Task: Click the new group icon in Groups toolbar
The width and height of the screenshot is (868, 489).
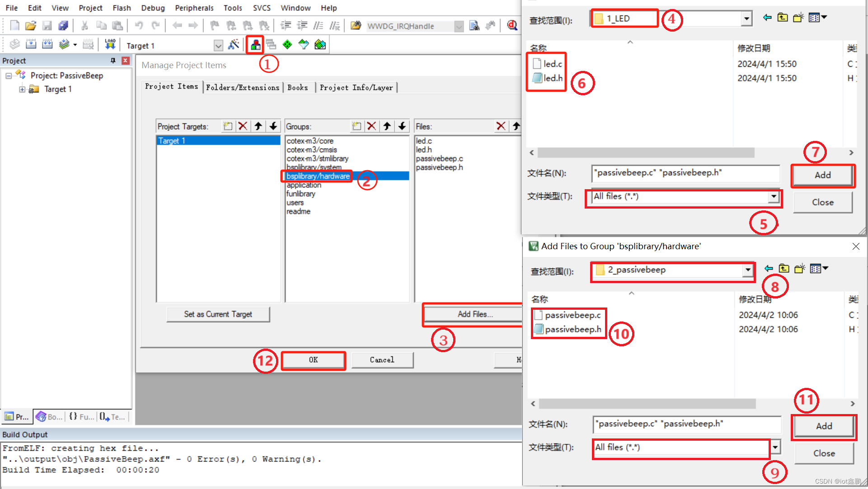Action: tap(355, 126)
